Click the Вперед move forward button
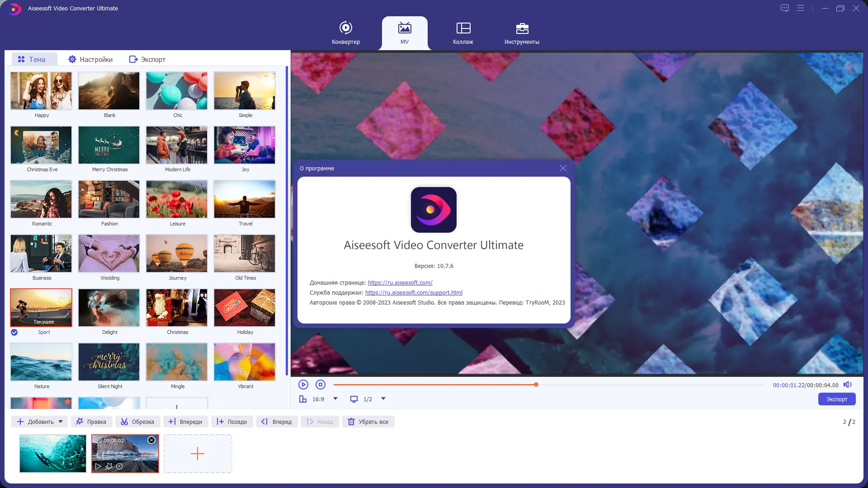Image resolution: width=868 pixels, height=488 pixels. point(277,422)
